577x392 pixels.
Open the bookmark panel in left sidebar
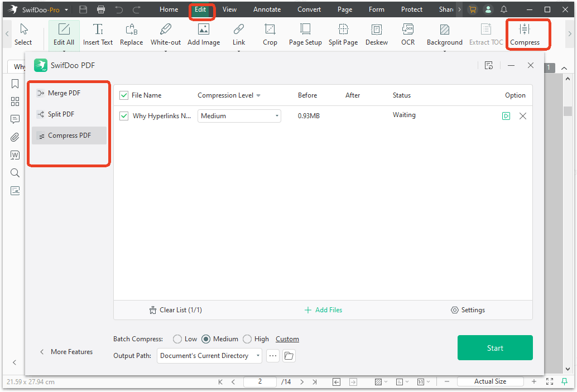pos(15,84)
